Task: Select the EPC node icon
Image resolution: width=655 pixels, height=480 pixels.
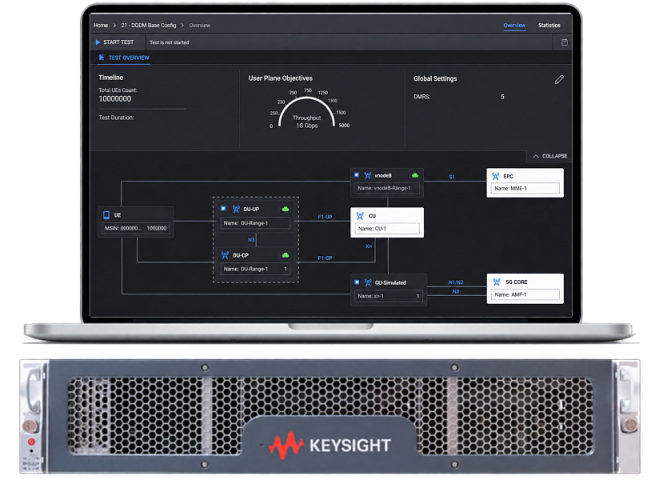Action: 496,176
